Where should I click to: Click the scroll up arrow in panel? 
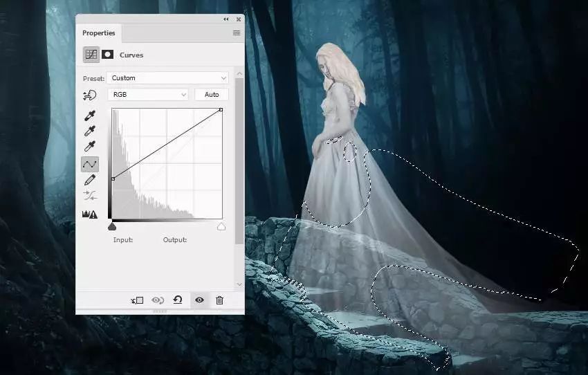pyautogui.click(x=239, y=73)
